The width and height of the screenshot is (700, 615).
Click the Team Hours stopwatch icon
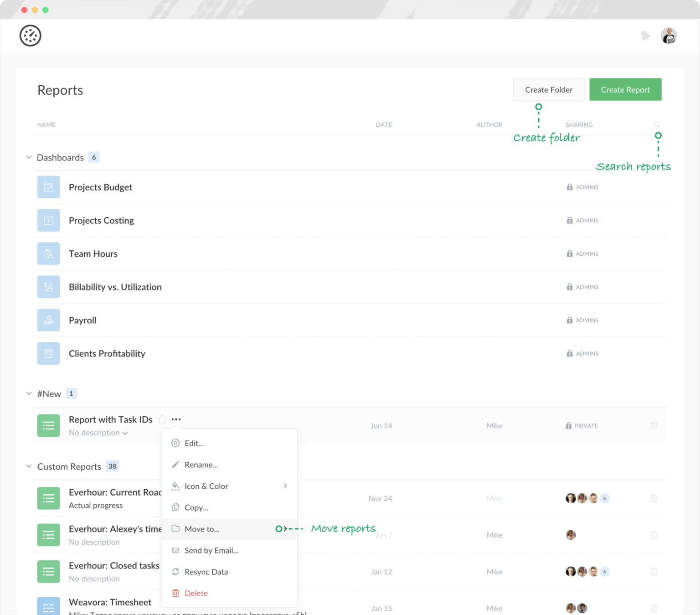pyautogui.click(x=48, y=253)
